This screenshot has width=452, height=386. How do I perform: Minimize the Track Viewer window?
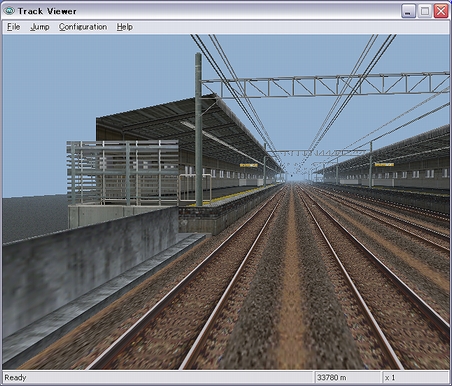(x=408, y=11)
